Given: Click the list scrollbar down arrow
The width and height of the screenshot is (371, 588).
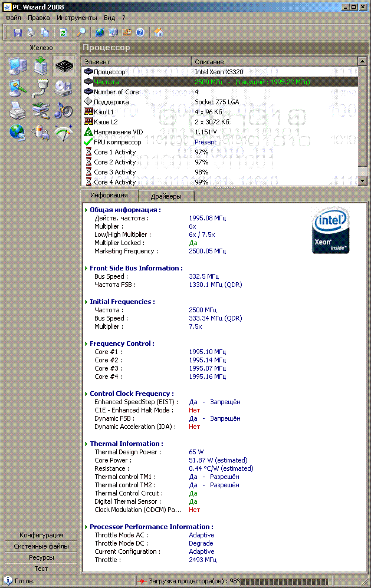Looking at the screenshot, I should coord(363,180).
